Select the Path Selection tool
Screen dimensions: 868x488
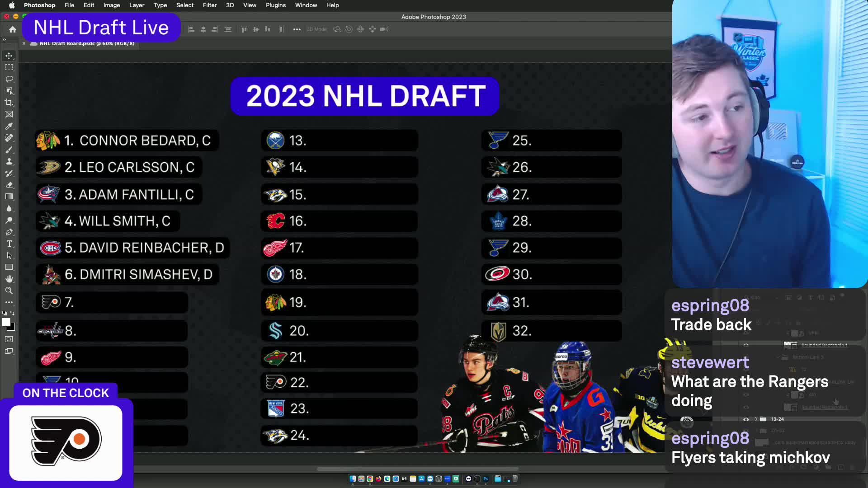(9, 255)
